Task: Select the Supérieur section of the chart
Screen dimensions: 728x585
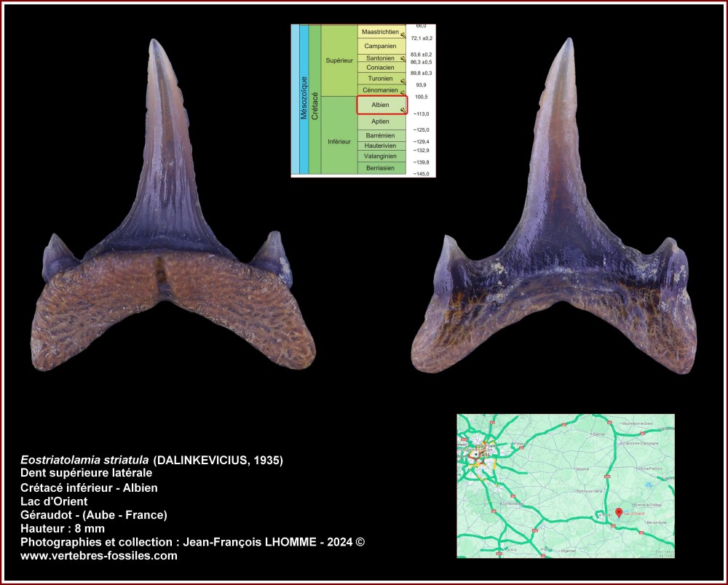Action: click(x=340, y=60)
